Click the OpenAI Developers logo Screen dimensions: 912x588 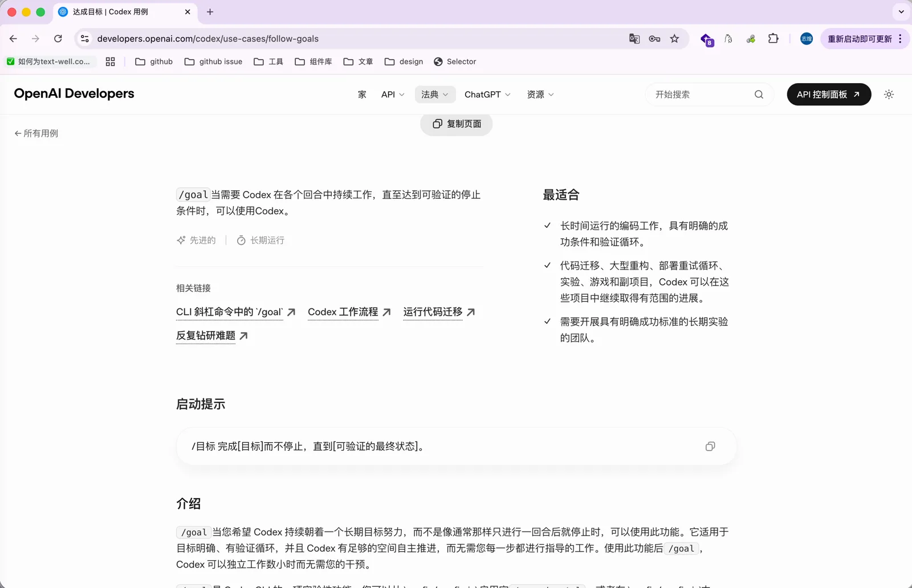[74, 93]
